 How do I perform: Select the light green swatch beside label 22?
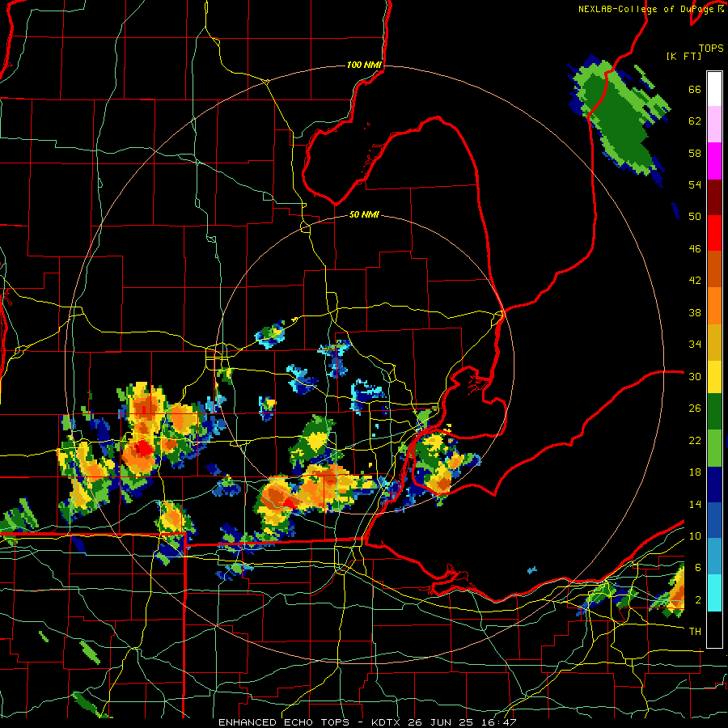(714, 448)
